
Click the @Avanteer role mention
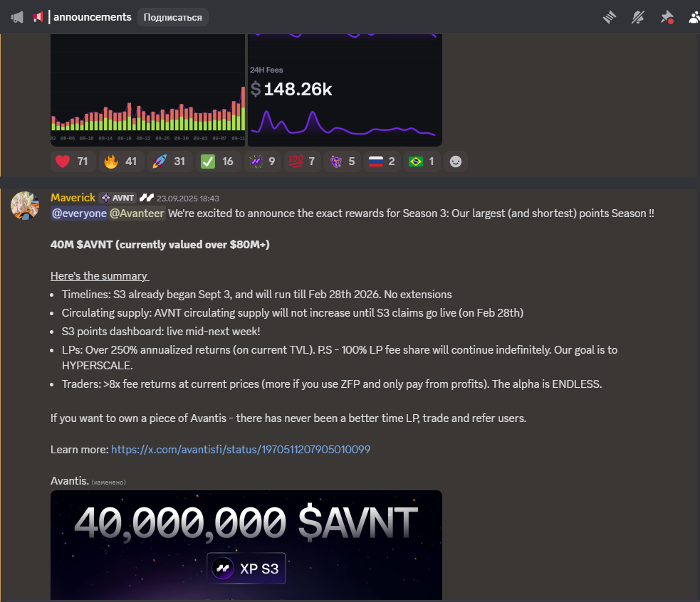[137, 213]
